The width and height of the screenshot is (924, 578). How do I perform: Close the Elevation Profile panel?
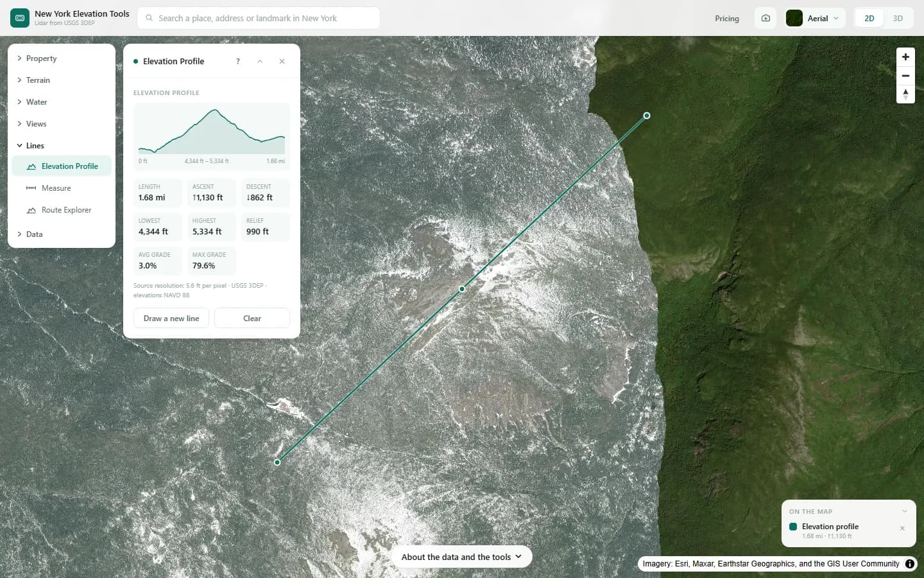click(x=282, y=62)
